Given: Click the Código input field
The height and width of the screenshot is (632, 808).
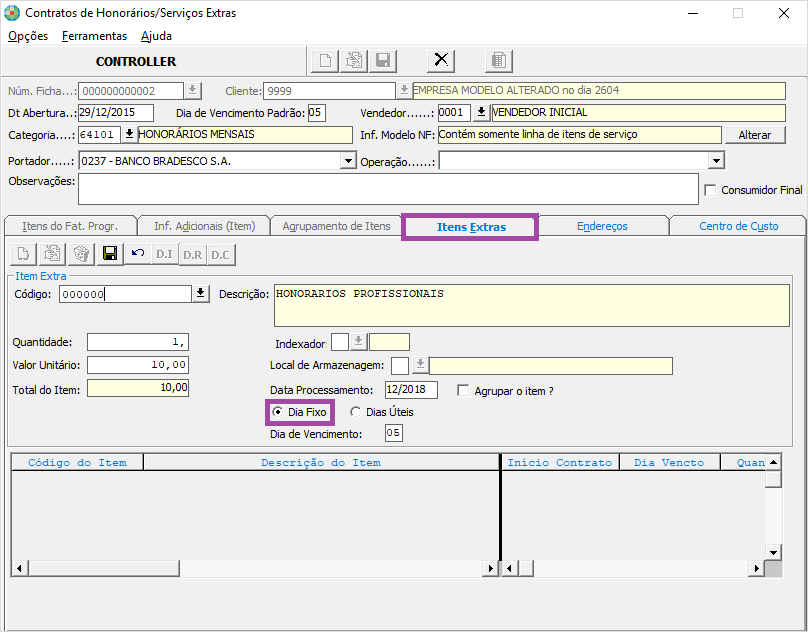Looking at the screenshot, I should tap(125, 294).
